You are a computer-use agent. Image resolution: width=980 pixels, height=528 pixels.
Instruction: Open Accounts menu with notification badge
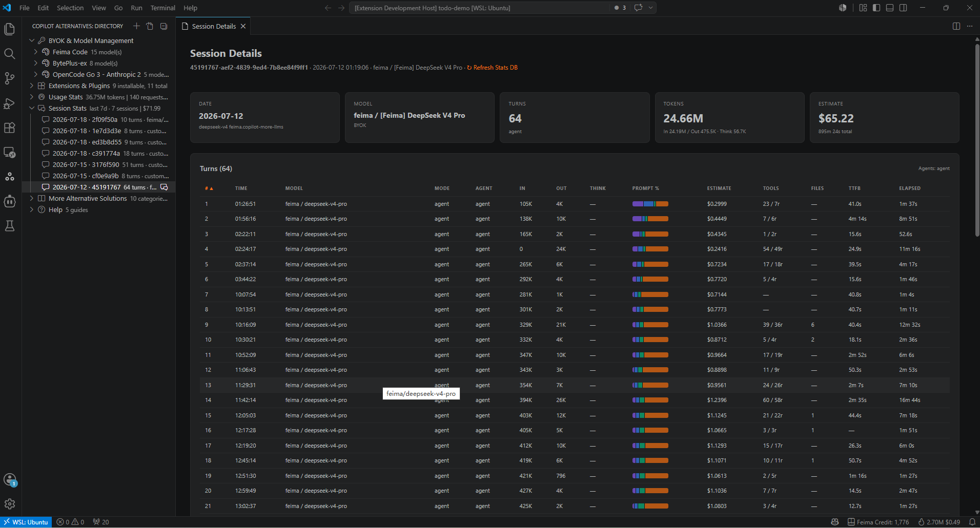point(10,480)
